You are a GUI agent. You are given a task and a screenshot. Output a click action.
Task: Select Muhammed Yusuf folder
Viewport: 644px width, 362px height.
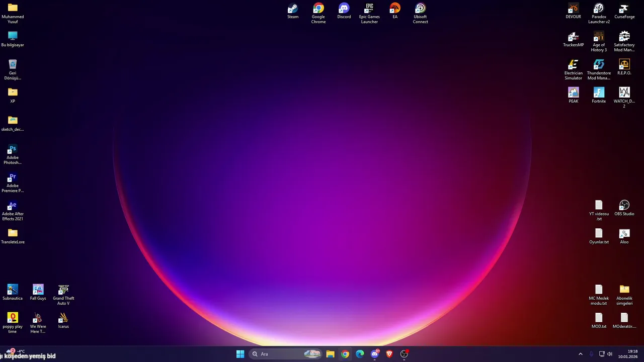[x=13, y=14]
